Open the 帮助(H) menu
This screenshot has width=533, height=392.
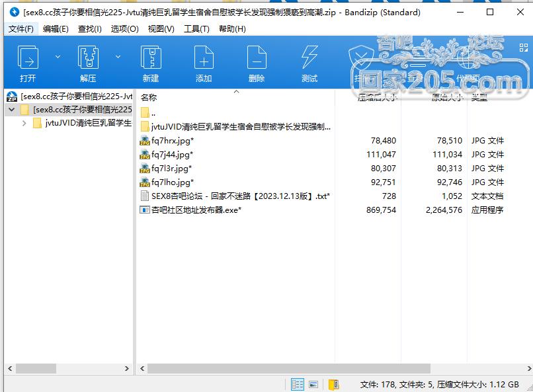(x=232, y=29)
